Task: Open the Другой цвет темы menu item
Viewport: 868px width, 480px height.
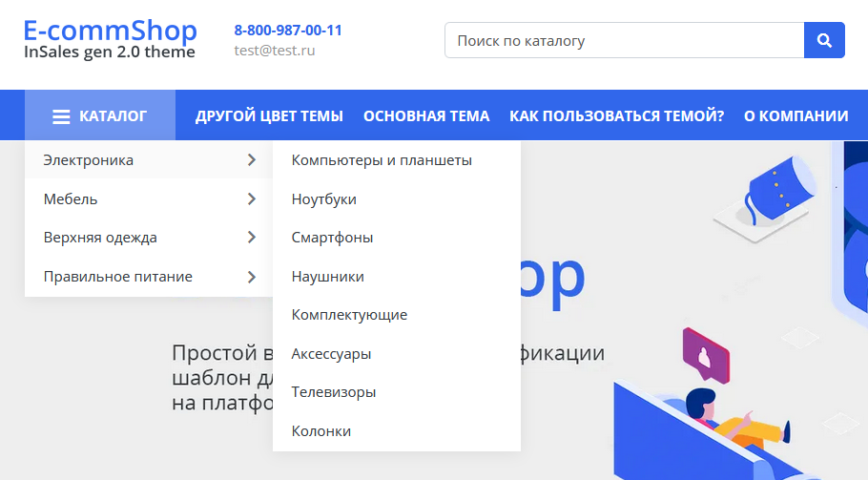Action: pyautogui.click(x=269, y=116)
